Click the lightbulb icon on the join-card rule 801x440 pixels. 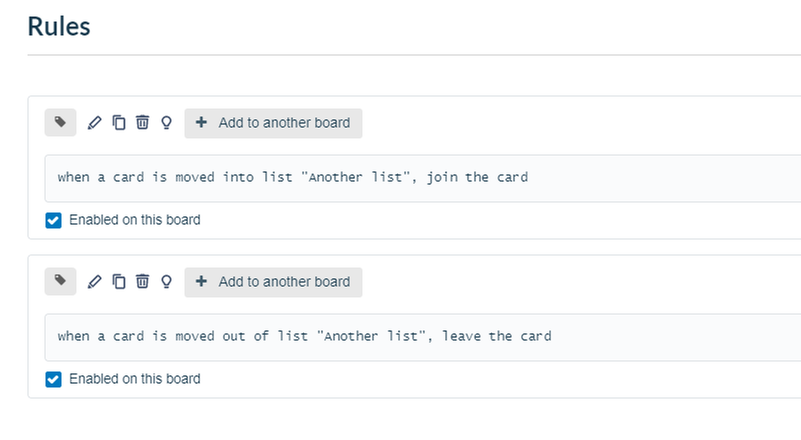point(167,123)
